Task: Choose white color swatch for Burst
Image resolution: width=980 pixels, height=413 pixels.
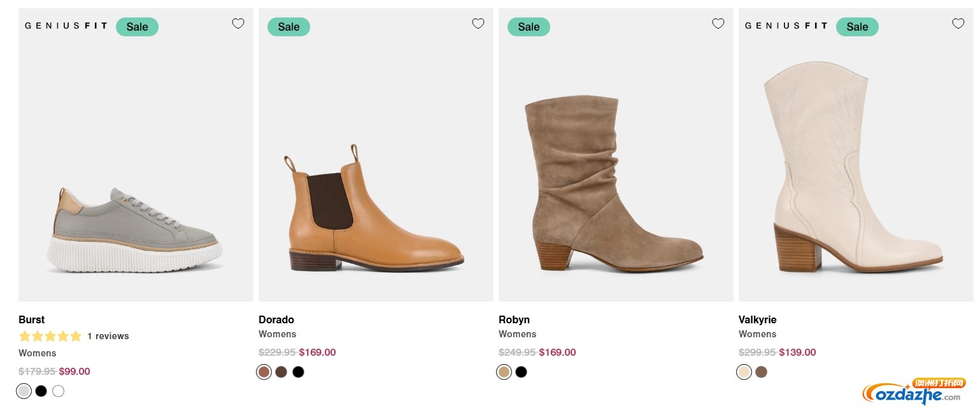Action: coord(59,391)
